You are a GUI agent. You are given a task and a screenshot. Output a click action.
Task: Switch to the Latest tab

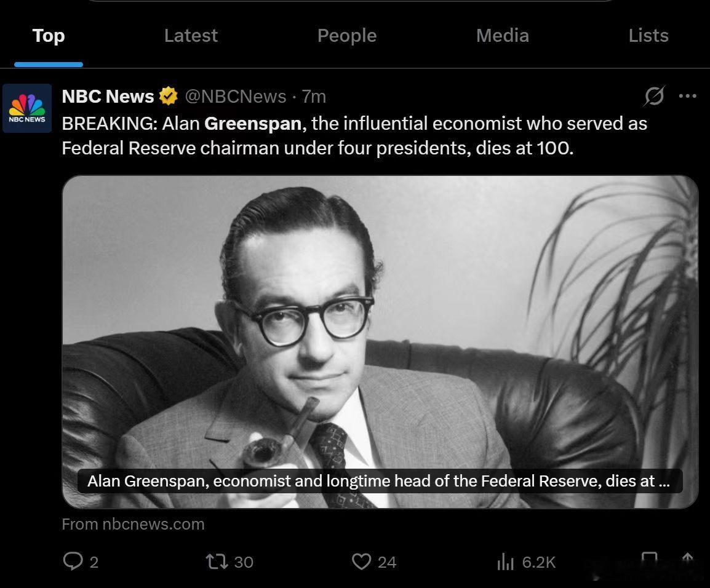point(191,35)
